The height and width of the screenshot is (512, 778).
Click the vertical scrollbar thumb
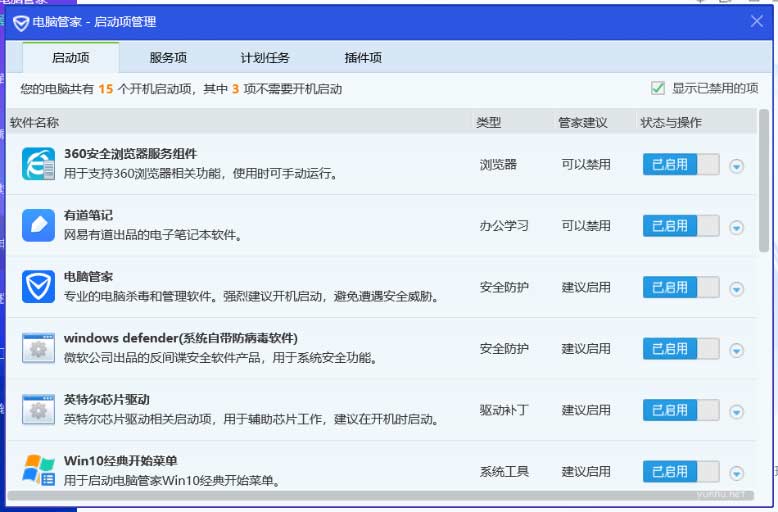coord(764,181)
